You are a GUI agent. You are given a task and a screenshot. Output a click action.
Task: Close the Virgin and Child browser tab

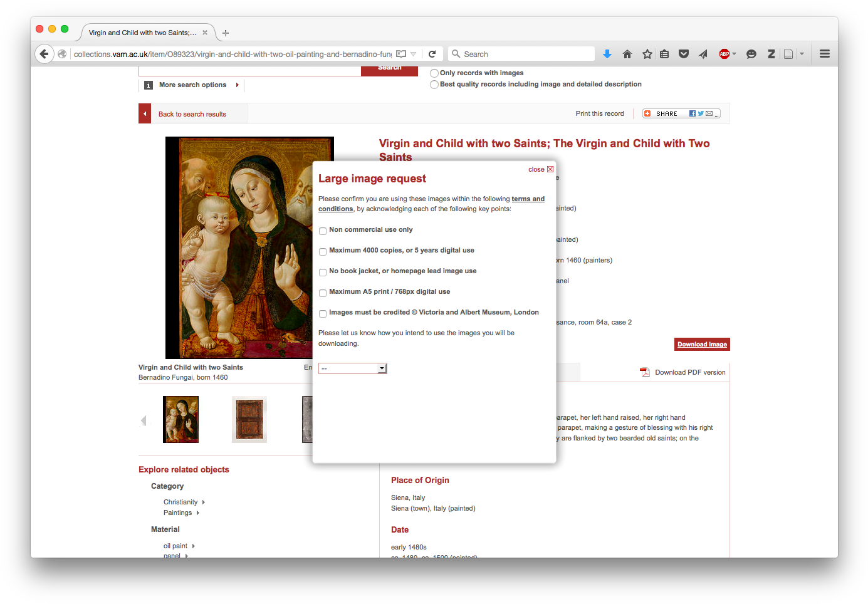(x=204, y=33)
